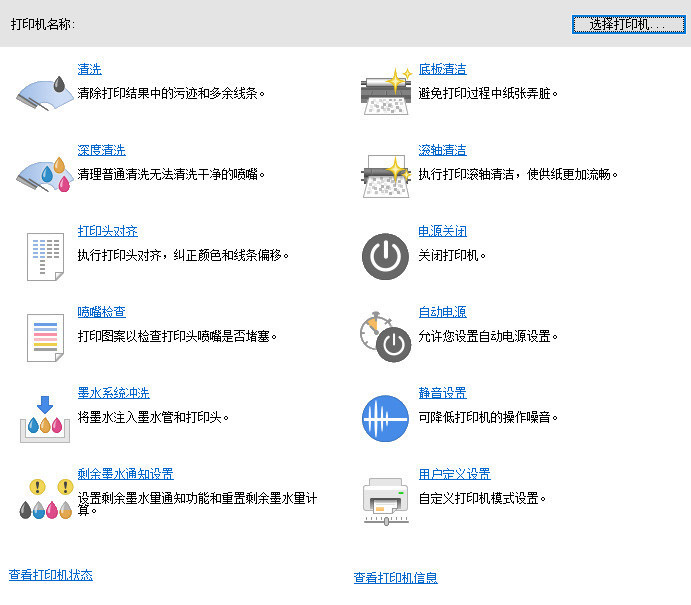Open the 清洗 text link
The width and height of the screenshot is (691, 605).
coord(90,69)
